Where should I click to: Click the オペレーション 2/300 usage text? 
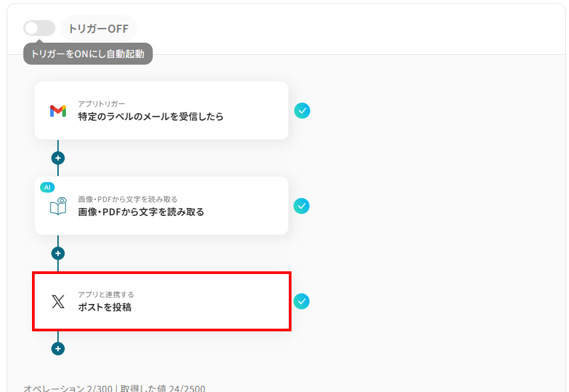point(68,389)
